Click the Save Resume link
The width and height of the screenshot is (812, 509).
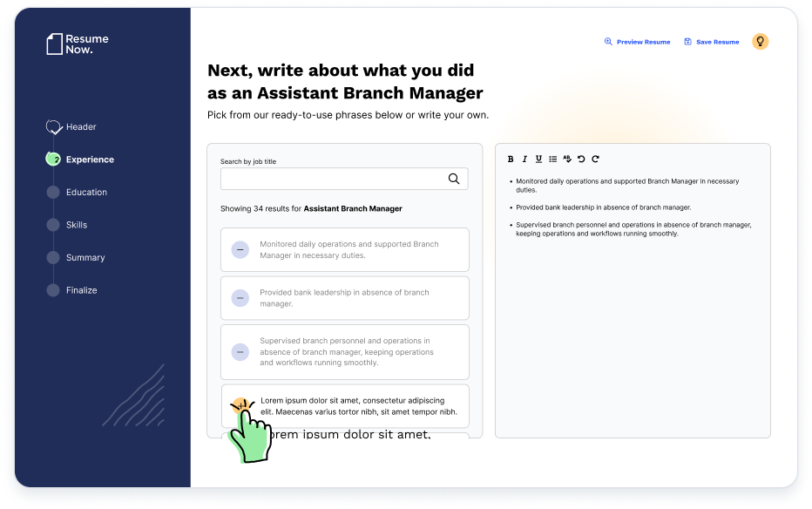[x=712, y=42]
